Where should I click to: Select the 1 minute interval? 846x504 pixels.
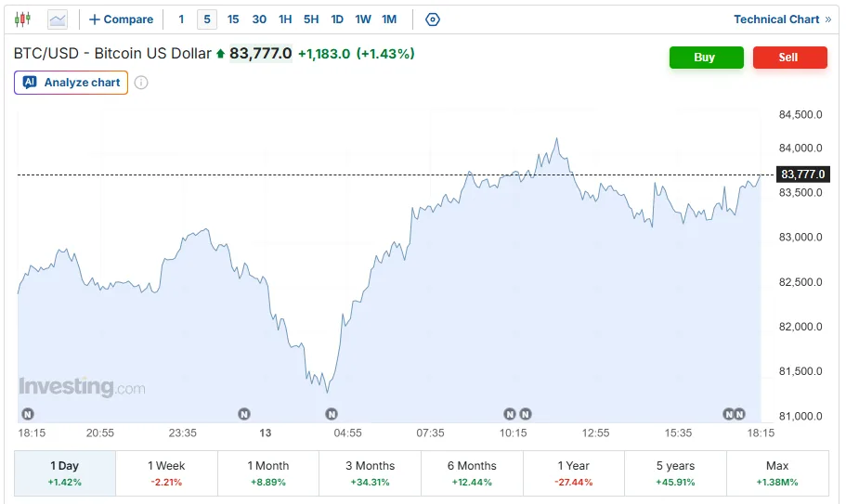click(x=181, y=19)
